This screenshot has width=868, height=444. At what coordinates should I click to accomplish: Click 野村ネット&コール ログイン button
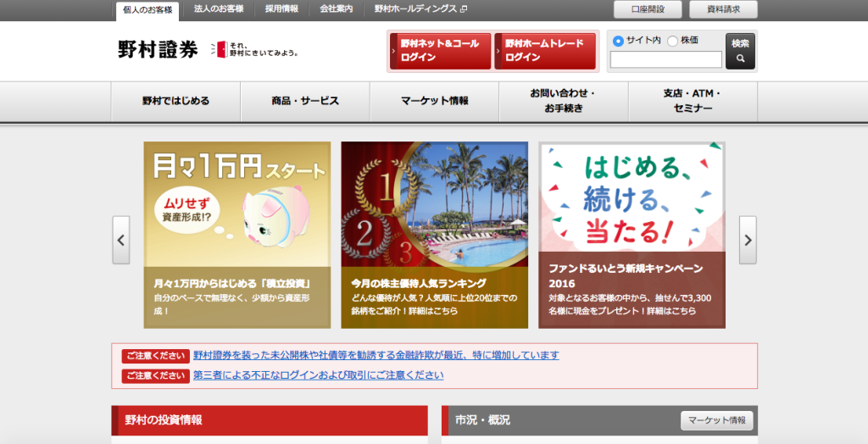(440, 51)
